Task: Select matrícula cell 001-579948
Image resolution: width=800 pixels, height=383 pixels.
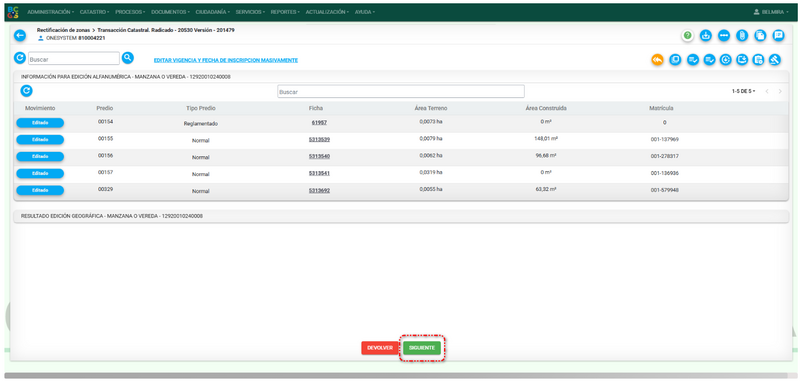Action: [664, 190]
